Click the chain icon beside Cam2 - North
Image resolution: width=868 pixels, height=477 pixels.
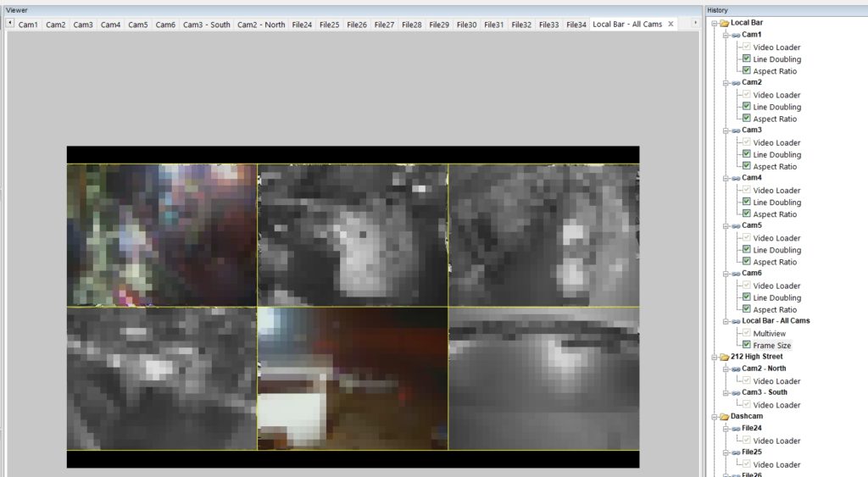[736, 369]
